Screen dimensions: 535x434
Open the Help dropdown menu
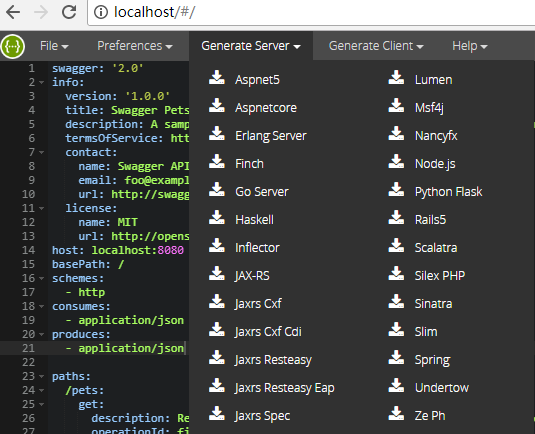[470, 46]
